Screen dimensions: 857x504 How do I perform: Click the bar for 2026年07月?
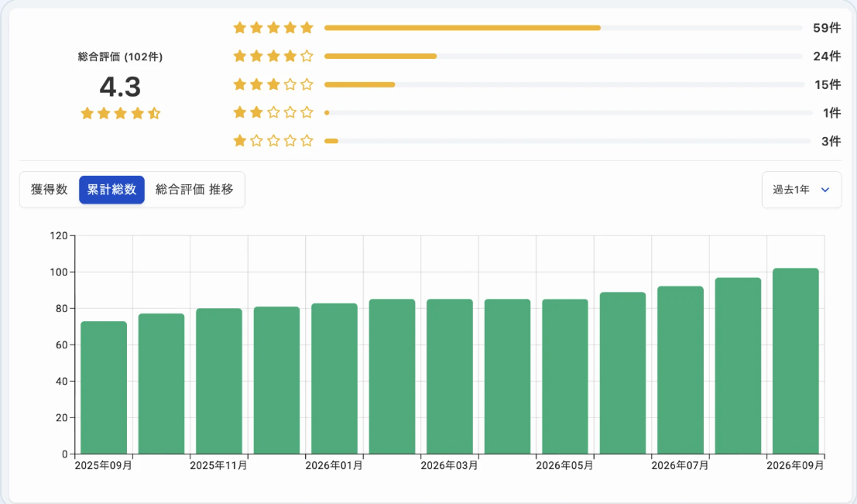(x=680, y=370)
